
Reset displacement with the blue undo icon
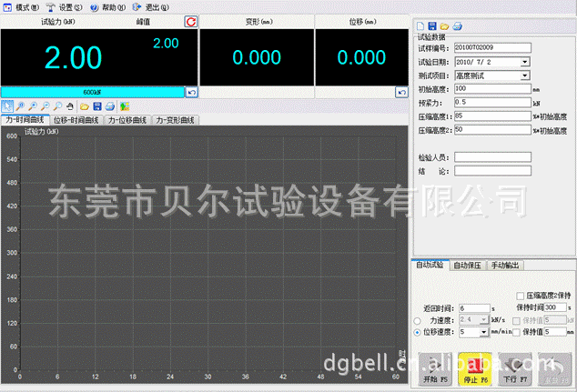401,92
